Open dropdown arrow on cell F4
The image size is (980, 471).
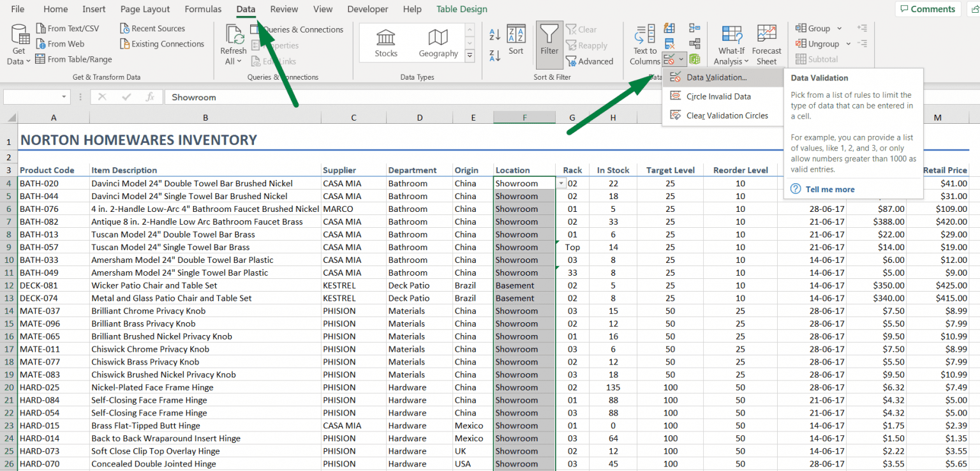click(561, 183)
